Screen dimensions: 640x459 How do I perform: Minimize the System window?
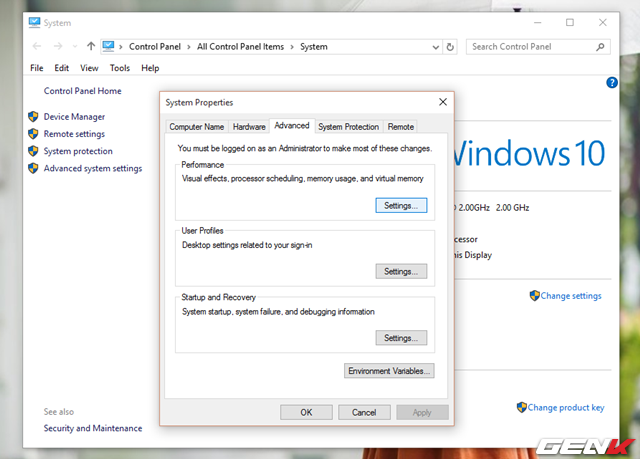point(538,22)
